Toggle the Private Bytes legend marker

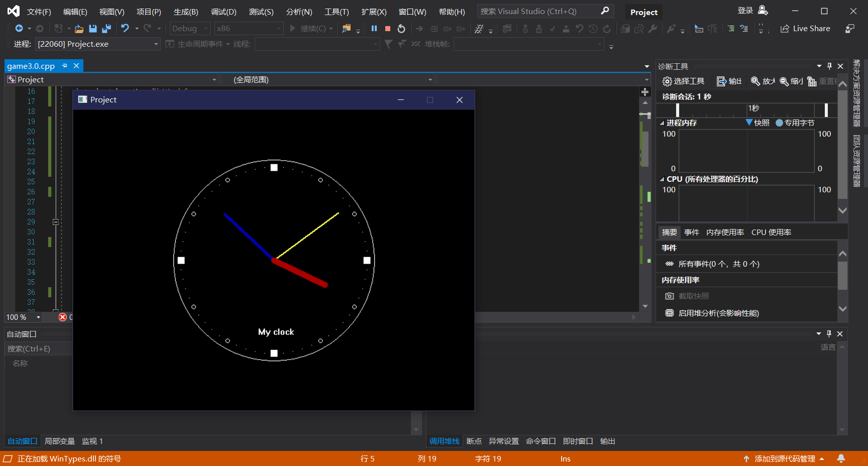(779, 123)
